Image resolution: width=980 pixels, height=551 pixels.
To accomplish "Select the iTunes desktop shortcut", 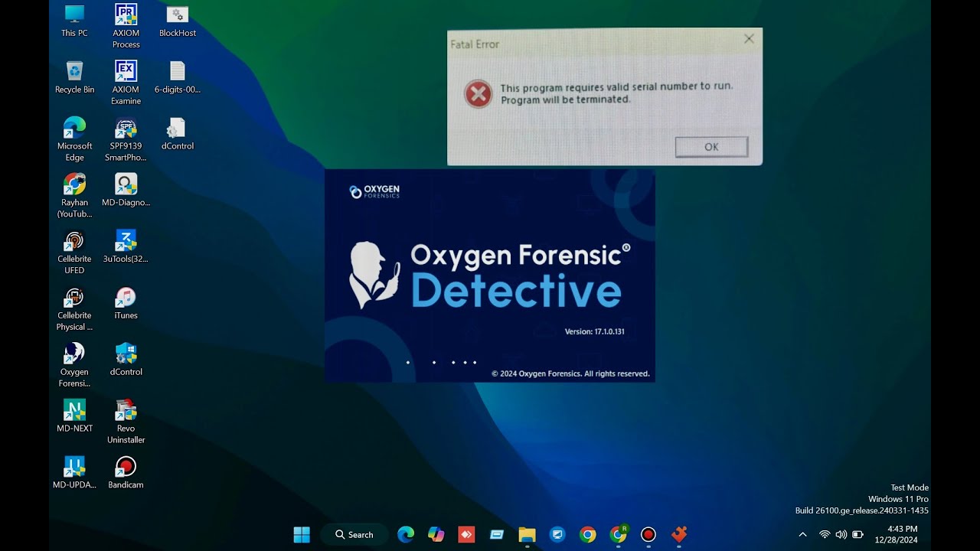I will pyautogui.click(x=126, y=303).
